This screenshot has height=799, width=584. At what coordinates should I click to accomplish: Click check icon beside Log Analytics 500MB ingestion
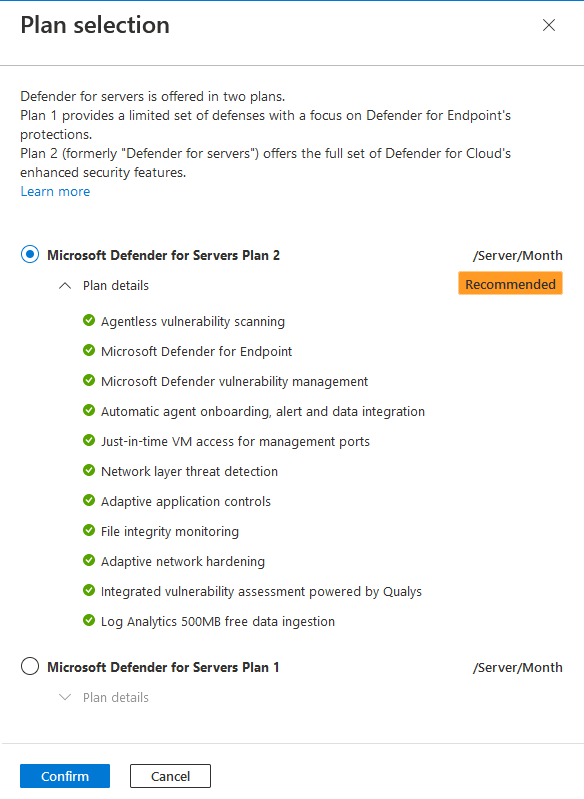point(89,621)
